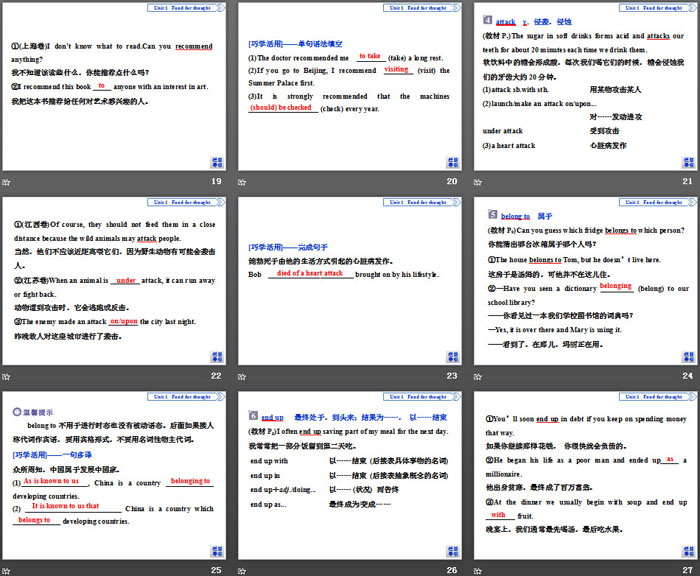Click the red 'As is known to us' answer
This screenshot has height=576, width=700.
(x=51, y=481)
